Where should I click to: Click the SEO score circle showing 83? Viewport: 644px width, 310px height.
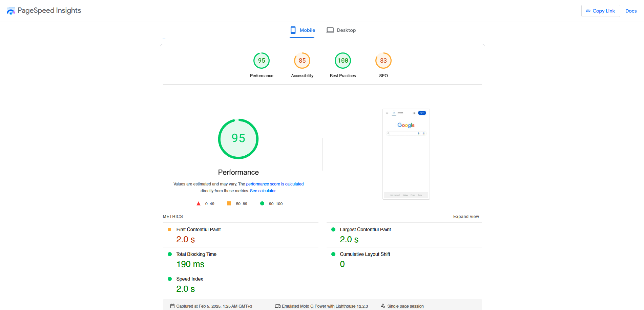coord(383,61)
